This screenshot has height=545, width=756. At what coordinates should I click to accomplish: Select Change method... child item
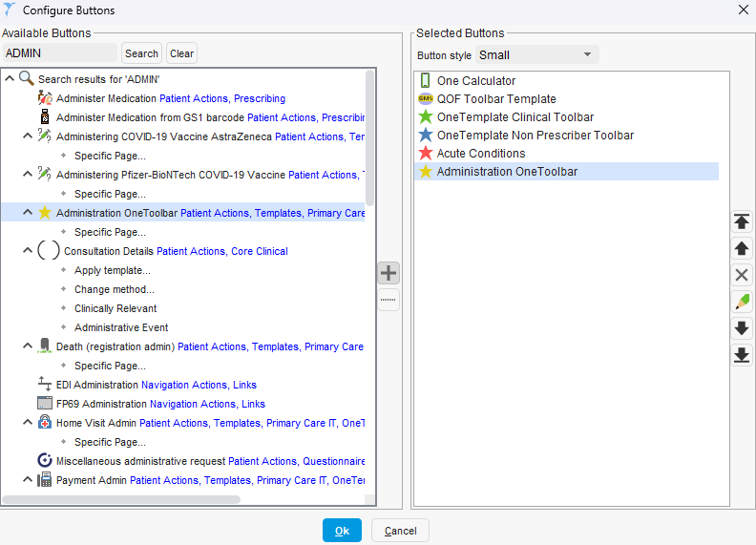(115, 289)
